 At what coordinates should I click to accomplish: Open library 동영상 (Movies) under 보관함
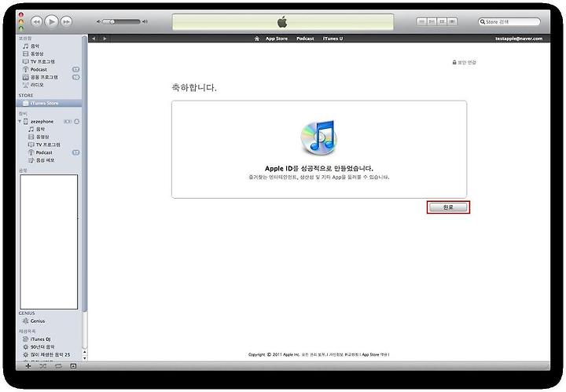click(49, 53)
